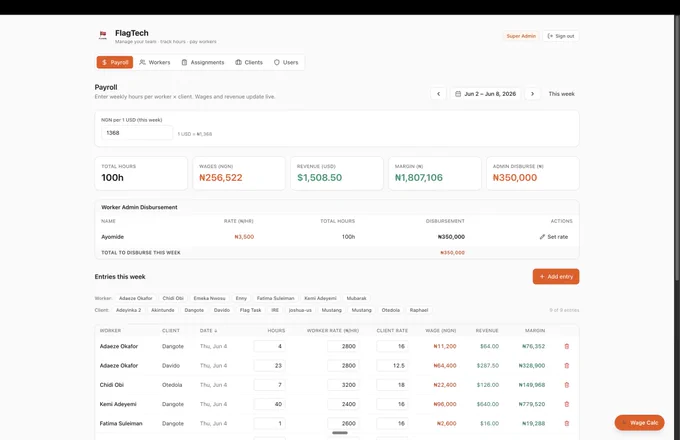Click the Ayomide name in disbursement table
The image size is (680, 440).
[112, 237]
